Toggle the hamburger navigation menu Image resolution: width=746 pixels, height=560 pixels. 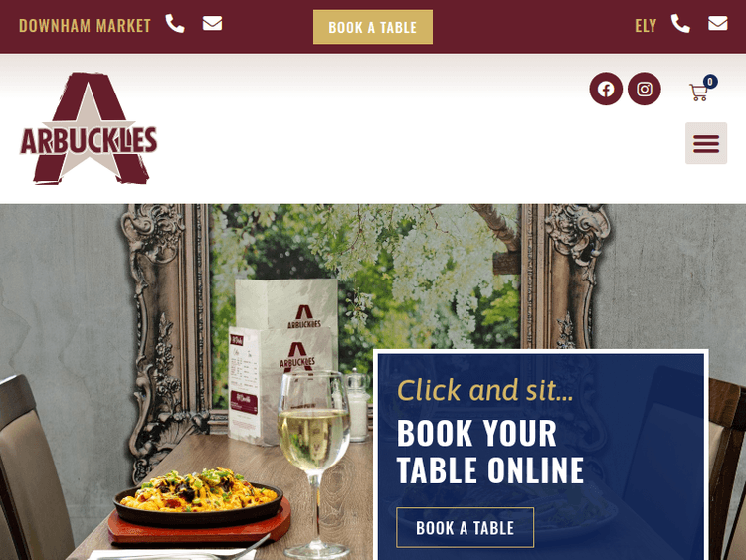pyautogui.click(x=706, y=143)
